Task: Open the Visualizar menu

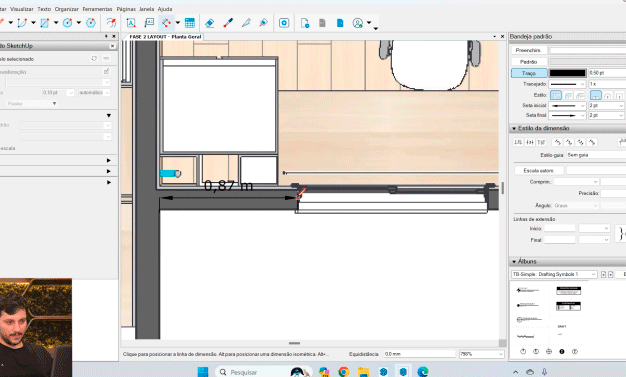Action: (x=22, y=9)
